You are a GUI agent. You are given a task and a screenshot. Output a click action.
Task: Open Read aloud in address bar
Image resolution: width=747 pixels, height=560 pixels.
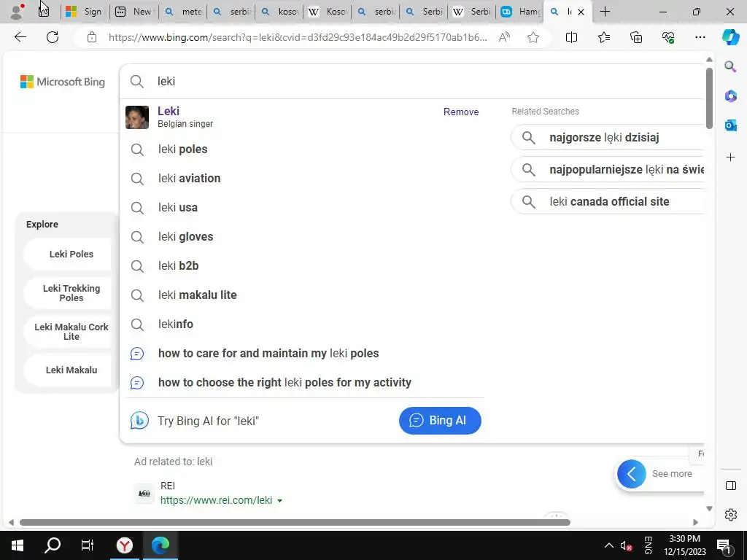tap(504, 37)
